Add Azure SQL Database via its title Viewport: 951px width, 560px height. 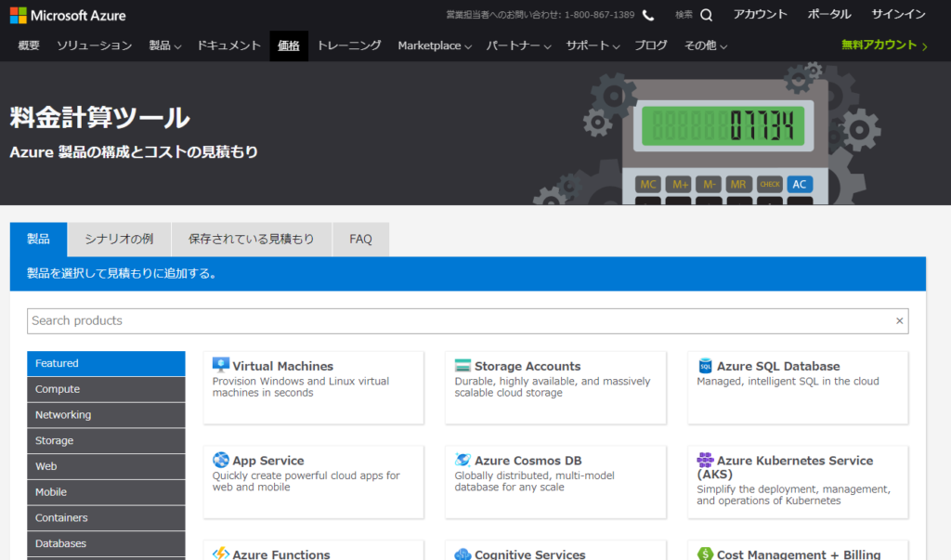point(778,366)
